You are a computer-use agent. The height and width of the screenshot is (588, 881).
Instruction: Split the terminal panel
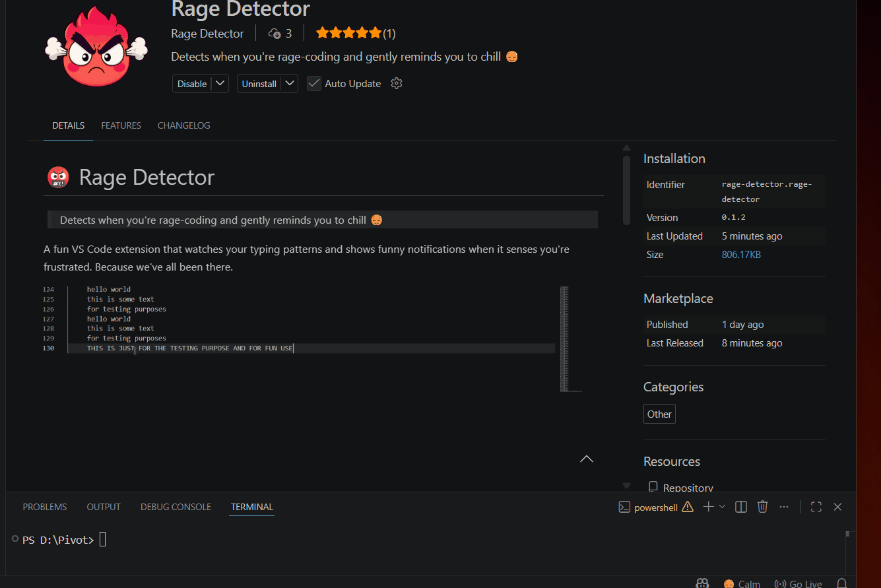[741, 507]
